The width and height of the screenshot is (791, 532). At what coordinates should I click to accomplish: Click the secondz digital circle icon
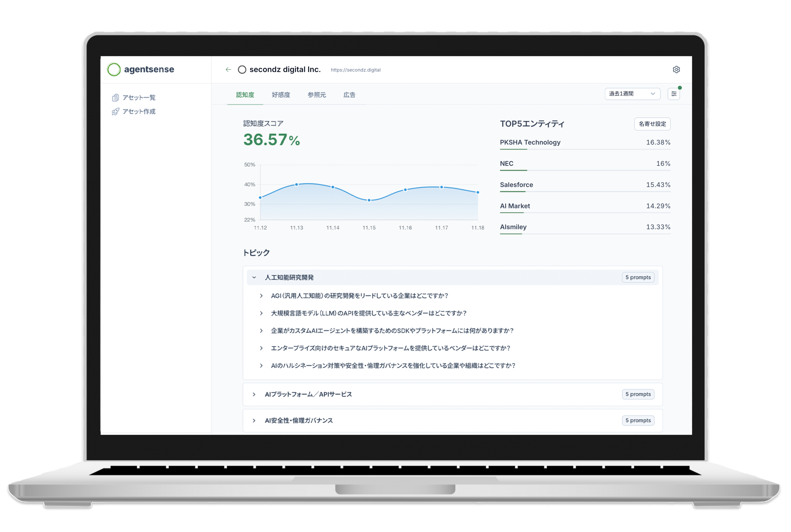[242, 70]
